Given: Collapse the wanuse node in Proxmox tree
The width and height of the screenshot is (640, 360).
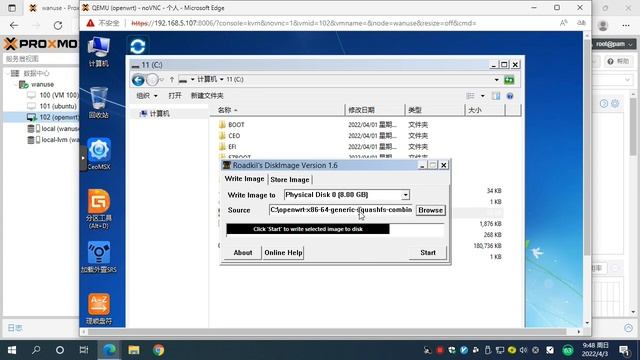Looking at the screenshot, I should click(x=16, y=84).
